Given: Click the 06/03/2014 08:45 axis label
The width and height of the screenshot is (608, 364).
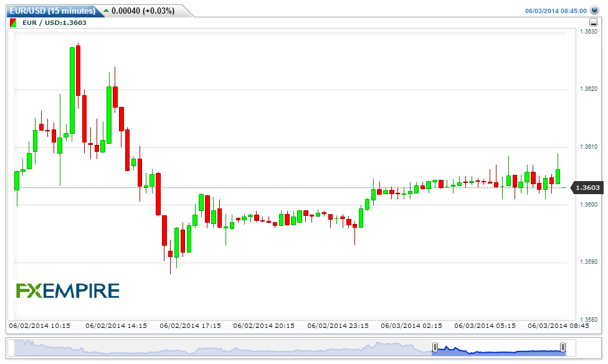Looking at the screenshot, I should [x=558, y=325].
